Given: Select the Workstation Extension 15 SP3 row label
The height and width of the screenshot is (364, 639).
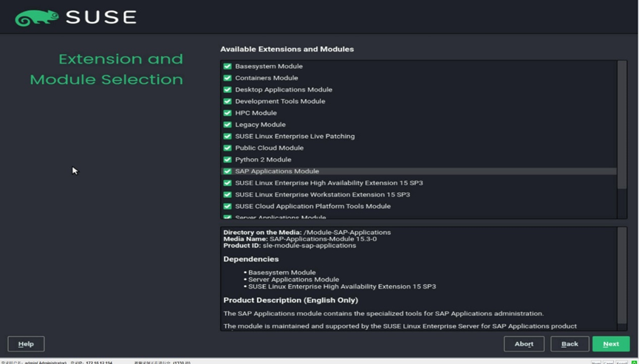Looking at the screenshot, I should (322, 195).
